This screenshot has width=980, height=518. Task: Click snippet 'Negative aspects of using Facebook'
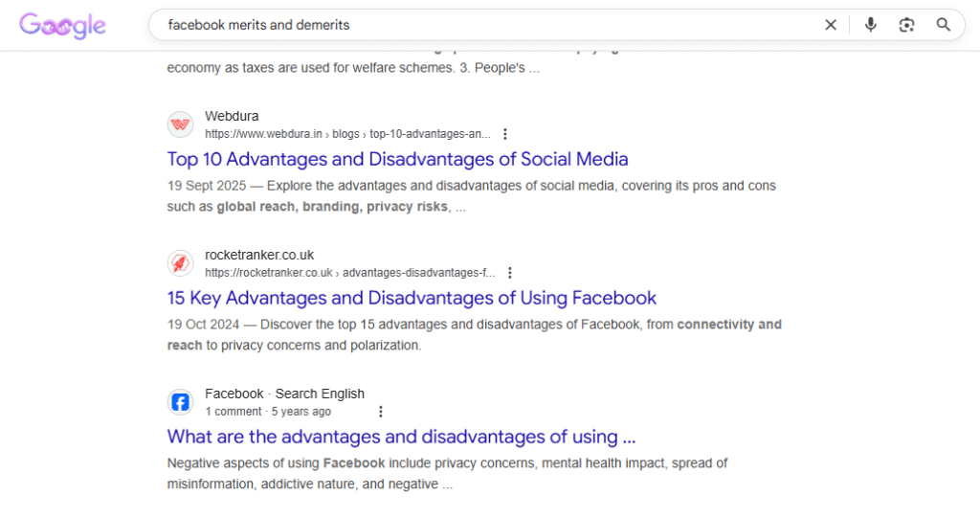pos(276,463)
